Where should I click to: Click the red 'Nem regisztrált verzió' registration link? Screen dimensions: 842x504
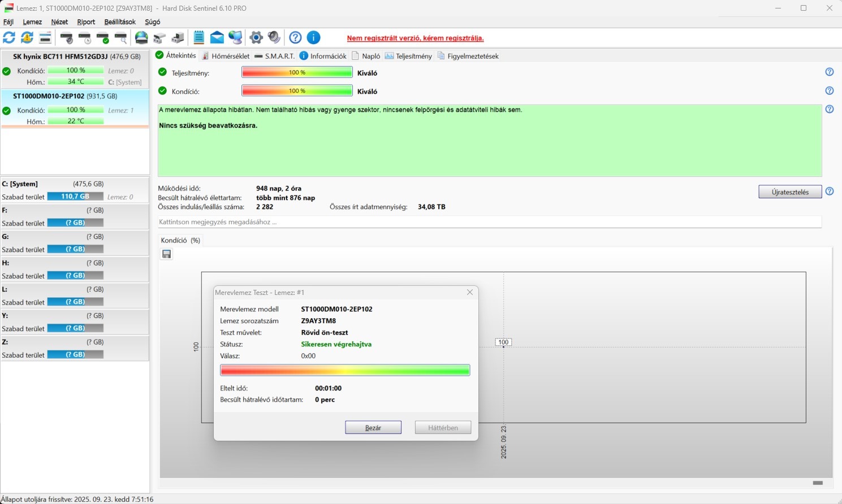[x=415, y=38]
